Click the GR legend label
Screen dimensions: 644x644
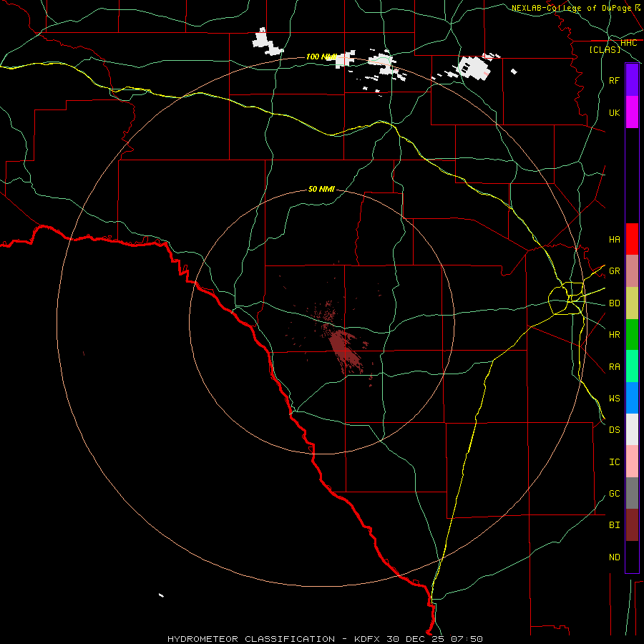(x=614, y=271)
